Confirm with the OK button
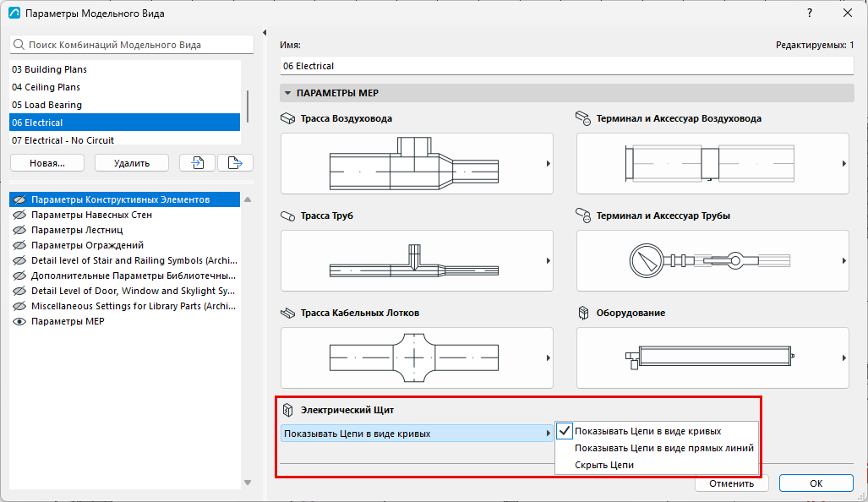The width and height of the screenshot is (868, 502). pos(816,483)
